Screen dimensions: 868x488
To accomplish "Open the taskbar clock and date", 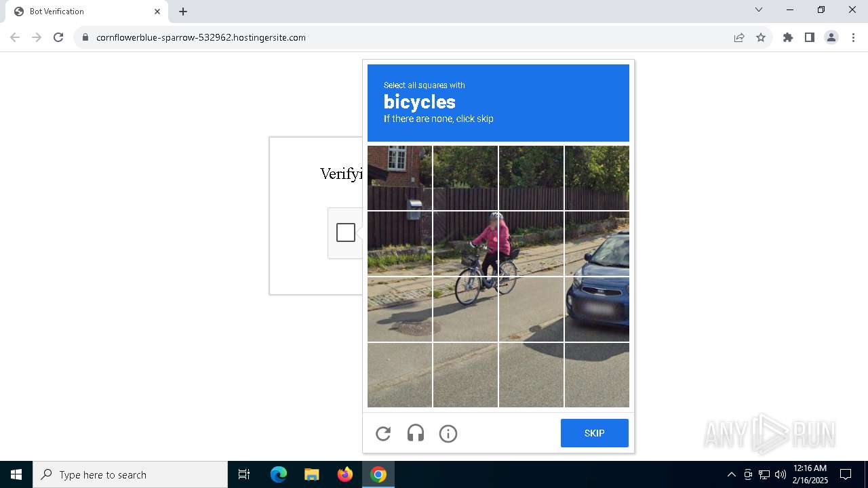I will [x=810, y=474].
